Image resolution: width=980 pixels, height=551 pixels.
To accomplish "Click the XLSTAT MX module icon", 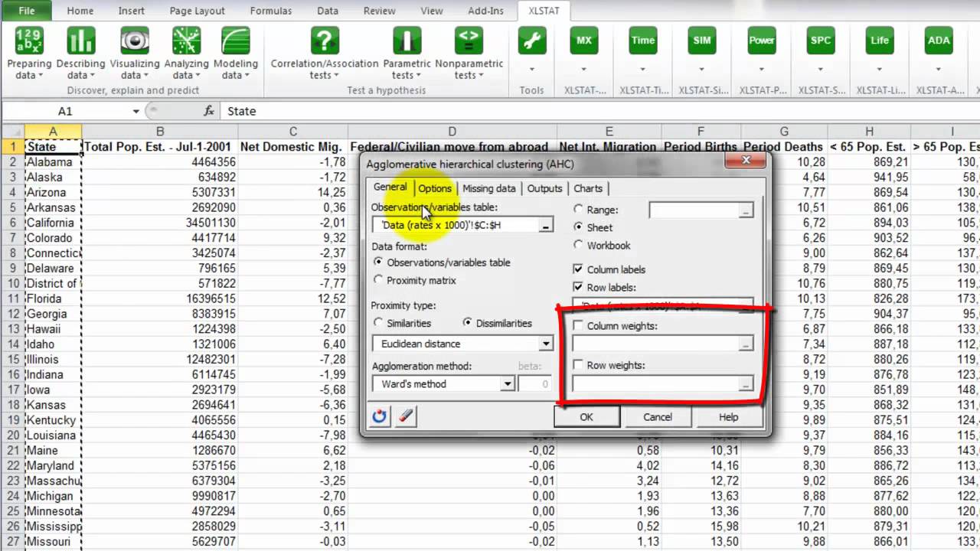I will [x=584, y=41].
